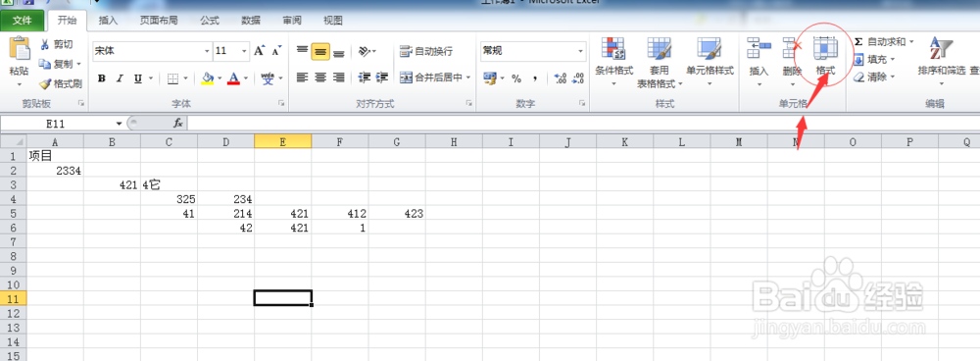980x361 pixels.
Task: Click the insert function fx button
Action: point(178,124)
